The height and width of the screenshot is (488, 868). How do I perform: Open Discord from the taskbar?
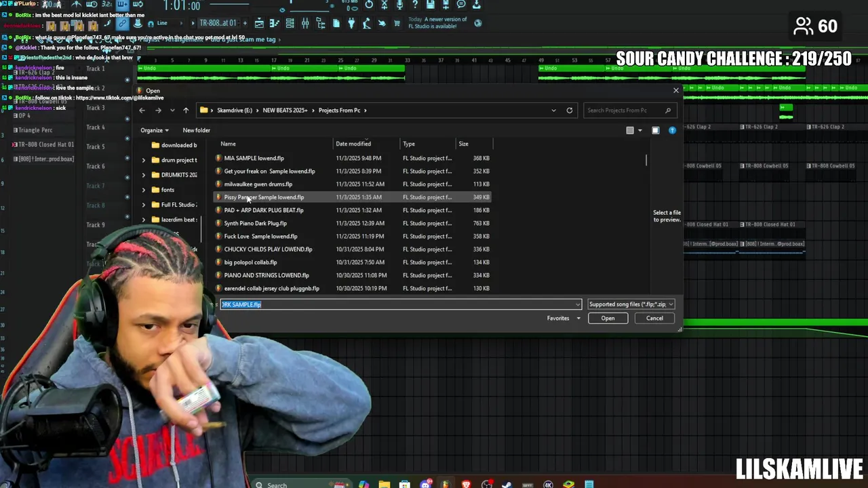[x=425, y=484]
